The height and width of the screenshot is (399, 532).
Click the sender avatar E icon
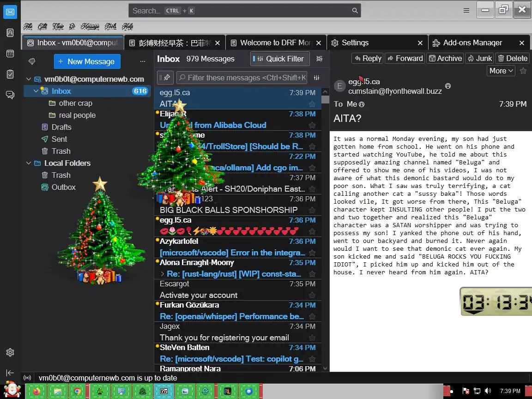[339, 86]
